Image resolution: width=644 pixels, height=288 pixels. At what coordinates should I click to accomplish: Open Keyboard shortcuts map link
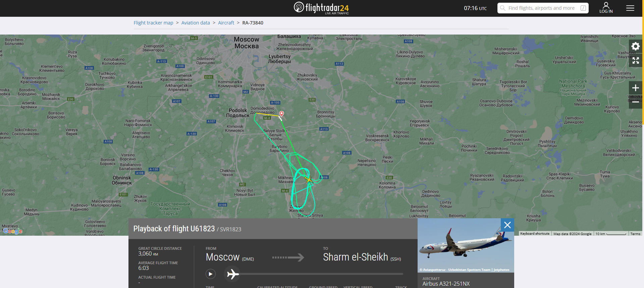[x=535, y=234]
